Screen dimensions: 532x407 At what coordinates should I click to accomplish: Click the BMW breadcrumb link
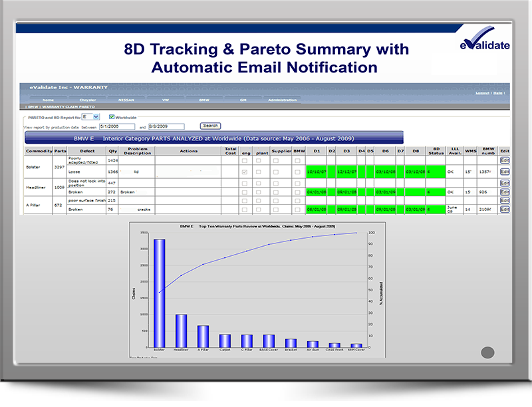pos(33,107)
